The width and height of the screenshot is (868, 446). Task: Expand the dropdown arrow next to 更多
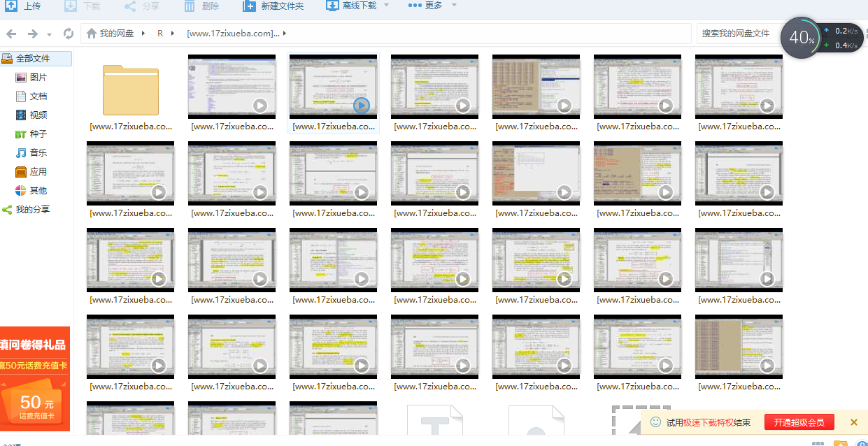pos(454,6)
